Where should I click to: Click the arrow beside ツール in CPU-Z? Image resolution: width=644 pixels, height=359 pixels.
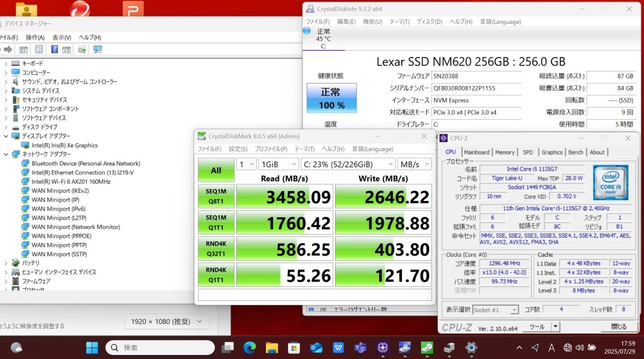555,326
